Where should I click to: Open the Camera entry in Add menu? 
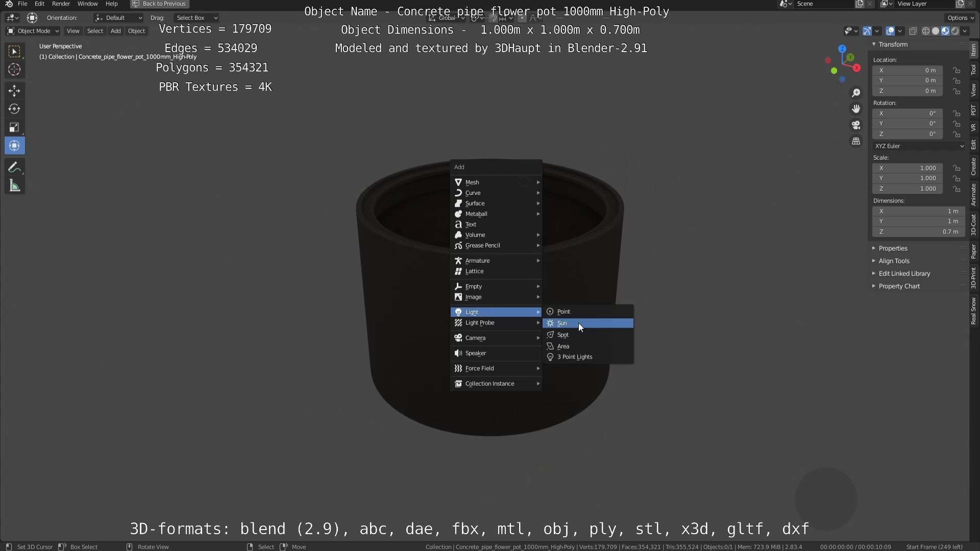(x=496, y=338)
